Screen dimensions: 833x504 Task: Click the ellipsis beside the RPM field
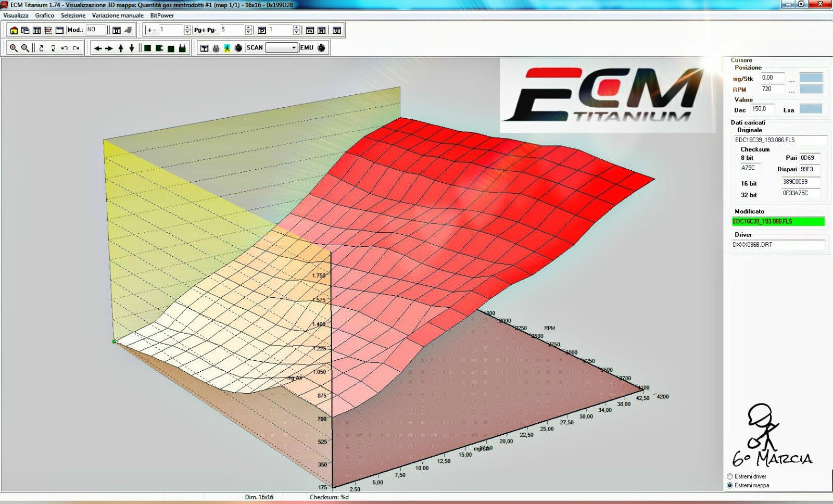coord(792,91)
